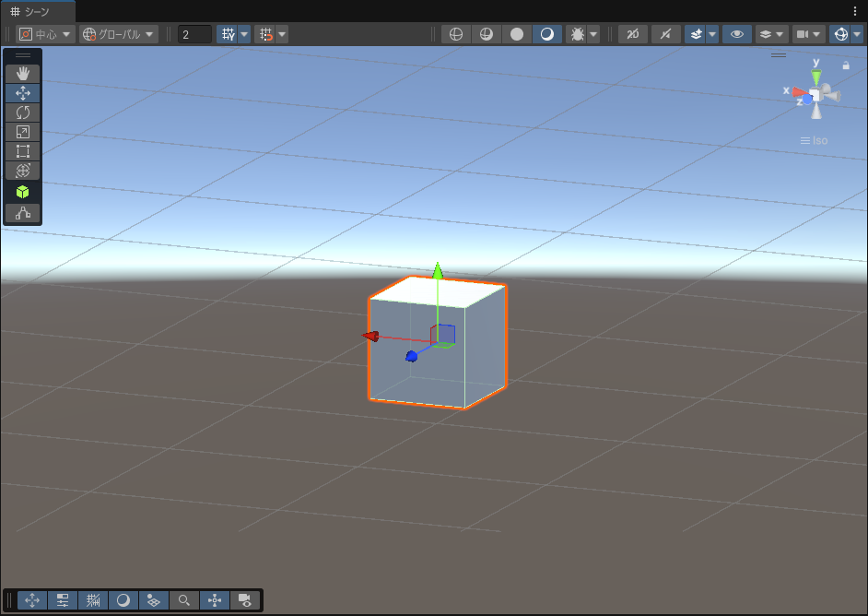Viewport: 868px width, 616px height.
Task: Click the green Y axis cone on the orientation gizmo
Action: (816, 77)
